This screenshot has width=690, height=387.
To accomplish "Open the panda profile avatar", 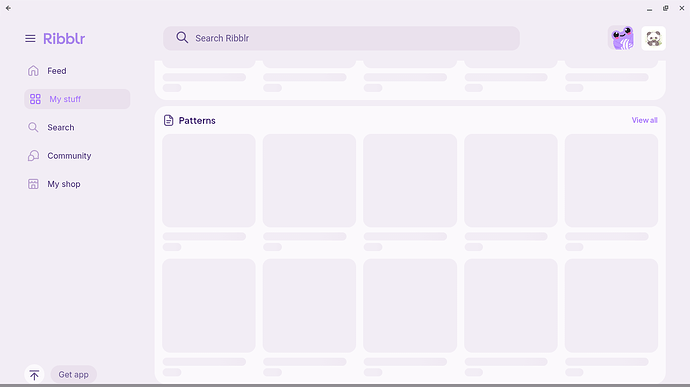I will [653, 38].
